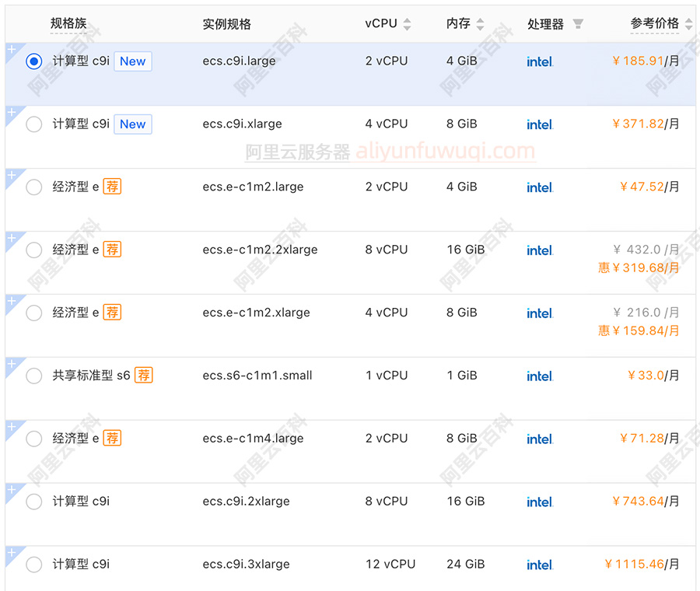
Task: Pick the ecs.s6-c1m1.small radio option
Action: pos(34,376)
